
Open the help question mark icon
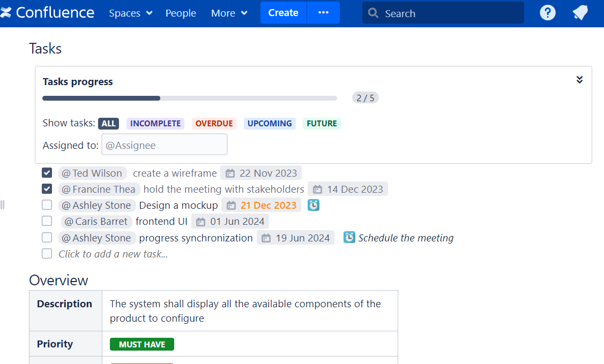coord(547,12)
